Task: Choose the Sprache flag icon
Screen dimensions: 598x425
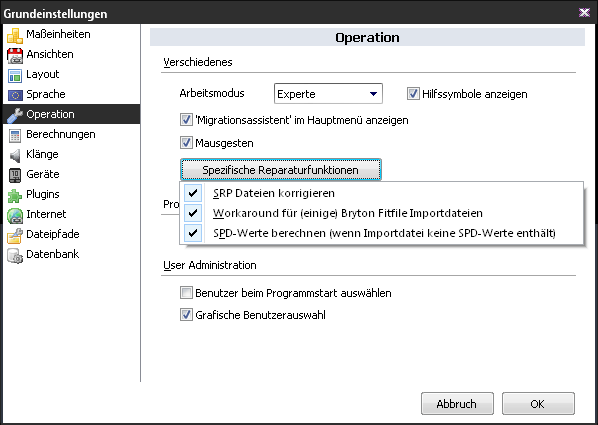Action: coord(15,95)
